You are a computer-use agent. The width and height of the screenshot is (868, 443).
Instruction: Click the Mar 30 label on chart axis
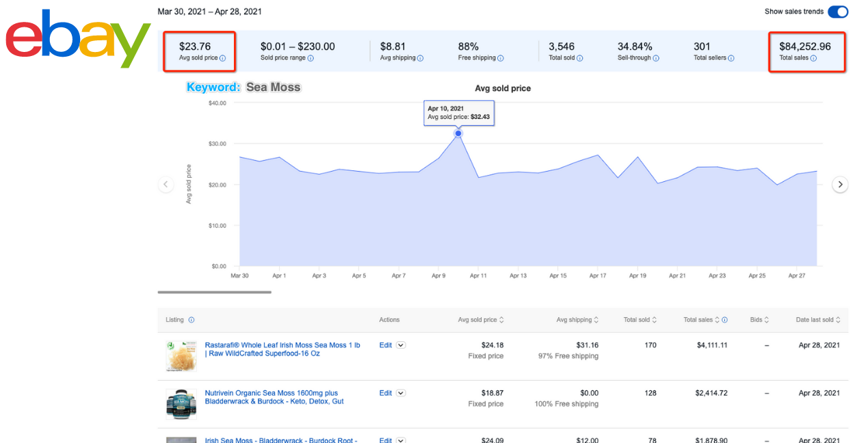coord(239,276)
